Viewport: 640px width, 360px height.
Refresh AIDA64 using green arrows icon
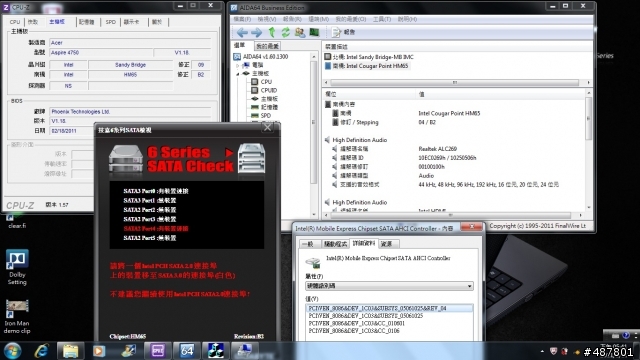(286, 32)
